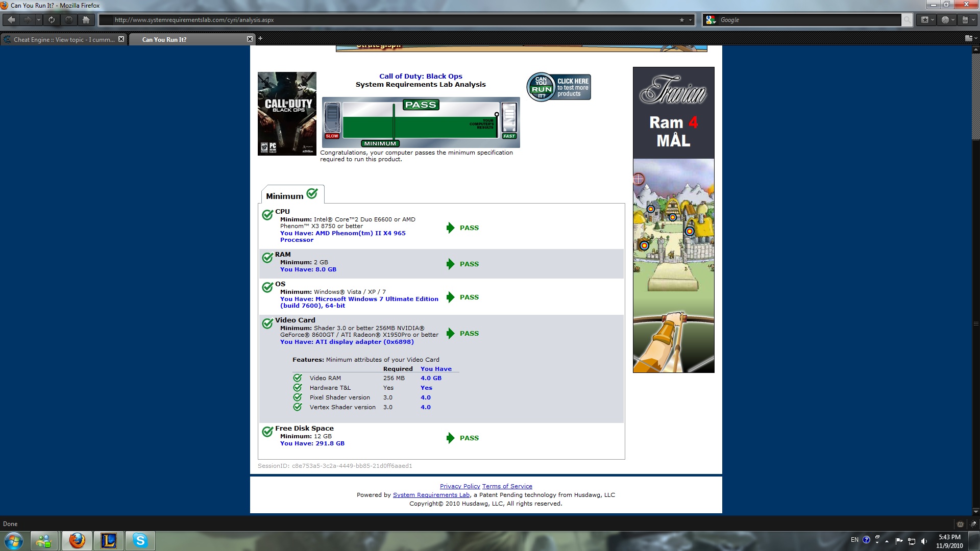The image size is (980, 551).
Task: Click the search magnifier icon in Google box
Action: click(x=906, y=20)
